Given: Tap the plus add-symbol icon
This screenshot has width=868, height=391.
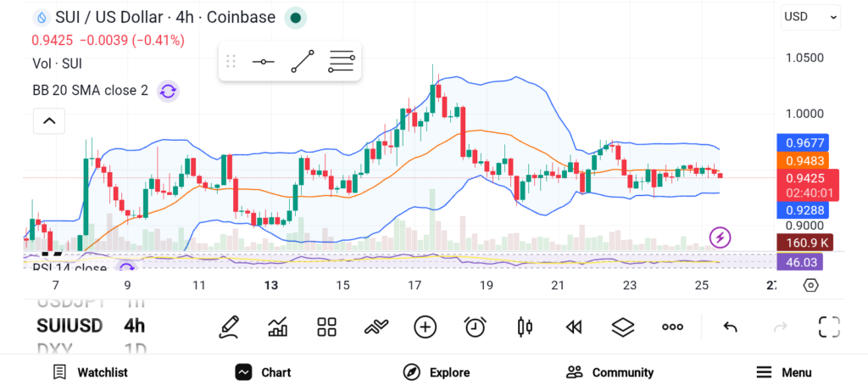Looking at the screenshot, I should tap(425, 327).
